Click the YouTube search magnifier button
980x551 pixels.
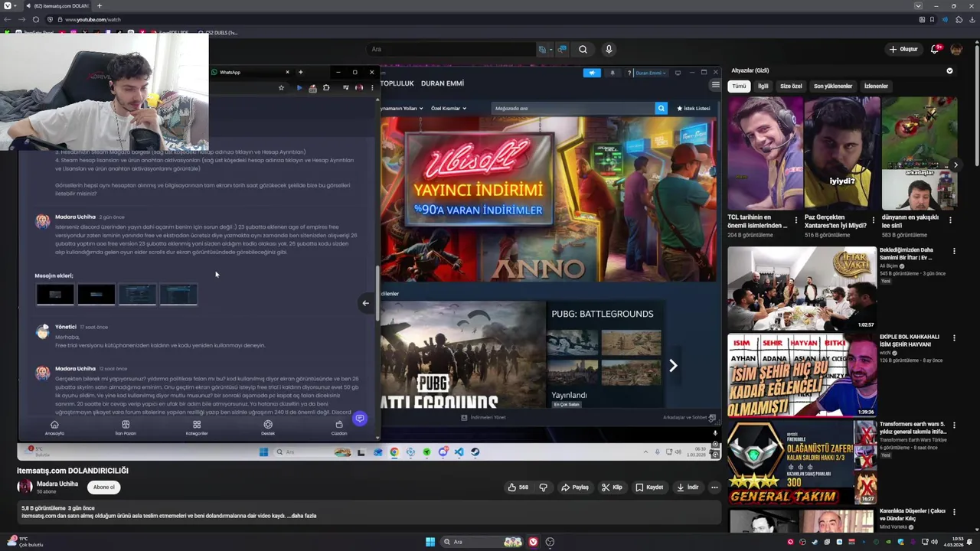[x=583, y=49]
